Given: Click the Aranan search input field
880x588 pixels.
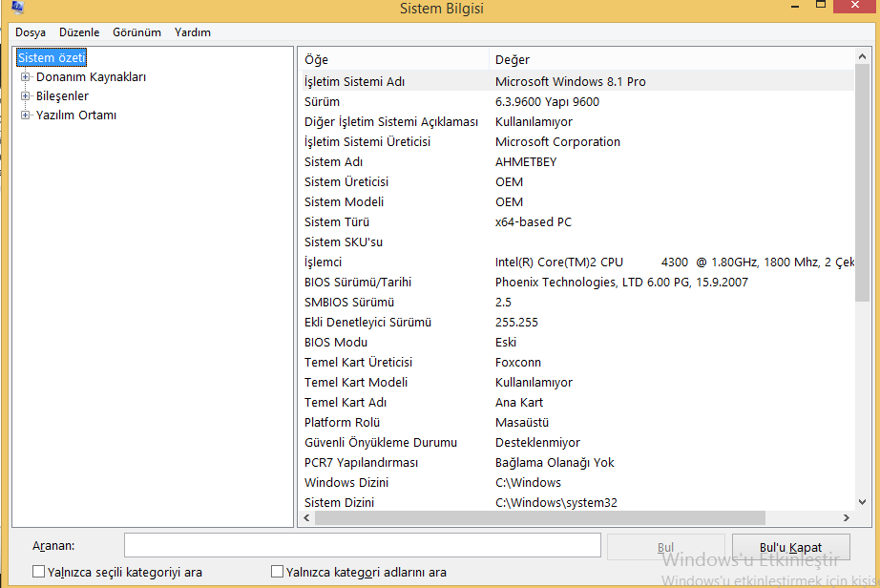Looking at the screenshot, I should (363, 545).
